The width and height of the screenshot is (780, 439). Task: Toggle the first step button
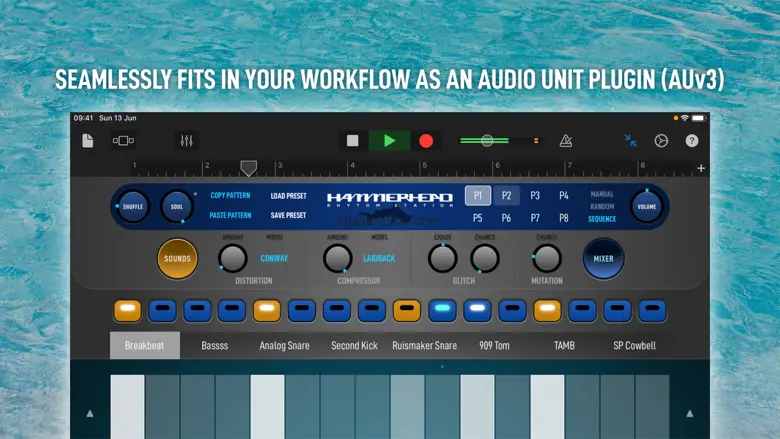pyautogui.click(x=127, y=310)
